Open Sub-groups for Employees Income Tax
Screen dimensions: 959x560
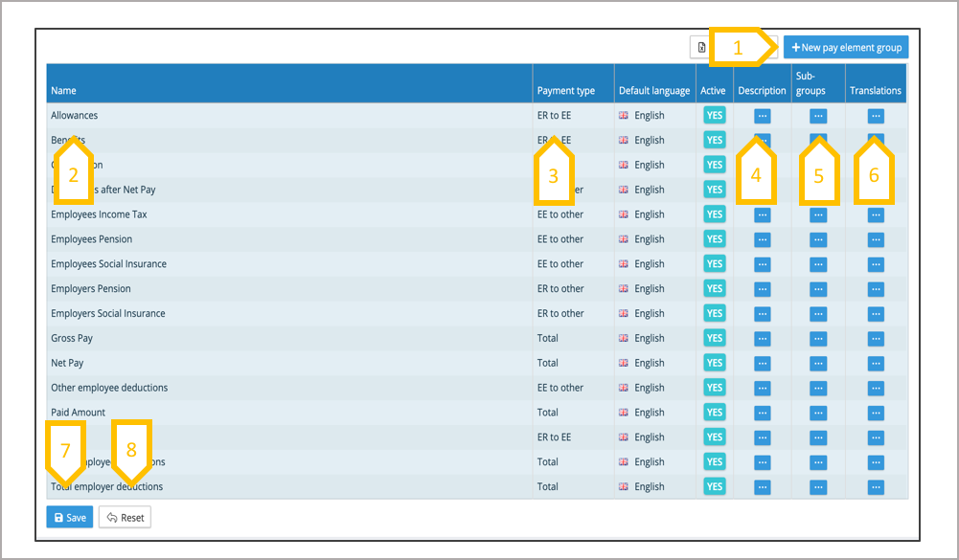pos(817,215)
